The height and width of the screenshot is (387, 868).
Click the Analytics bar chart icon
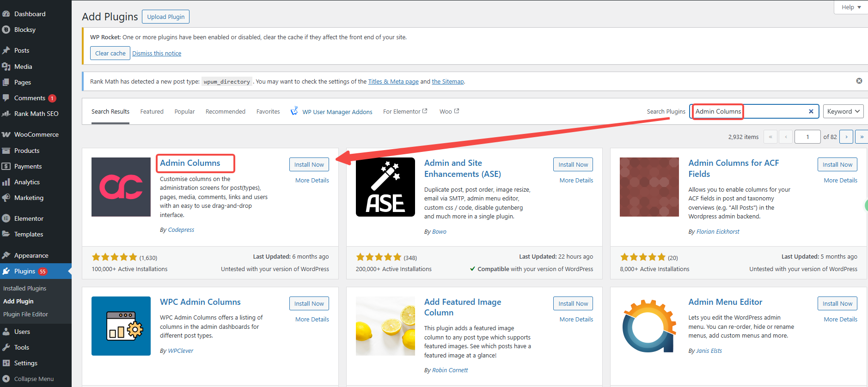pos(6,182)
